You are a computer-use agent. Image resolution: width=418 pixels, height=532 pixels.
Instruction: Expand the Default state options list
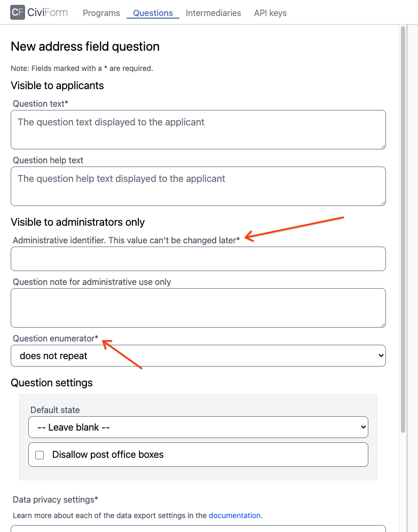click(x=198, y=427)
